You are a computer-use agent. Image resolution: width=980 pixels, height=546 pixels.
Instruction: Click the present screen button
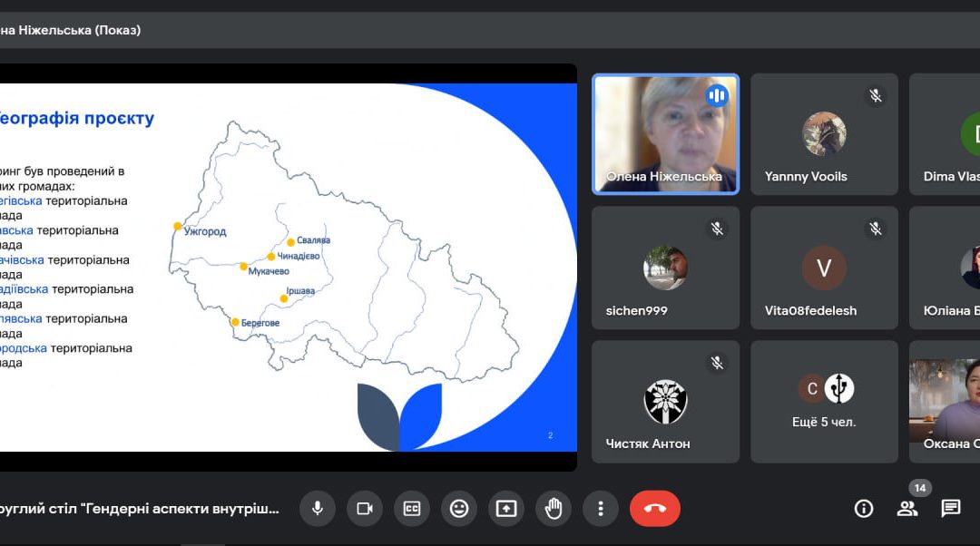(x=506, y=509)
